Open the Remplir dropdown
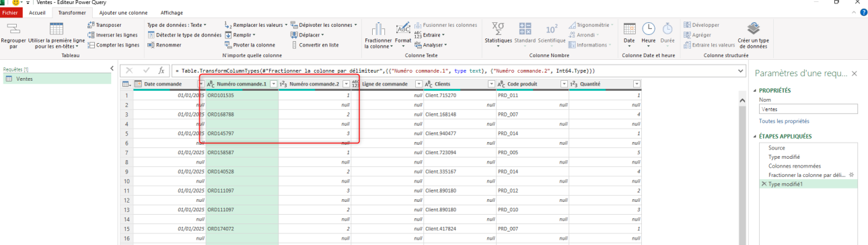The height and width of the screenshot is (245, 868). pyautogui.click(x=240, y=35)
